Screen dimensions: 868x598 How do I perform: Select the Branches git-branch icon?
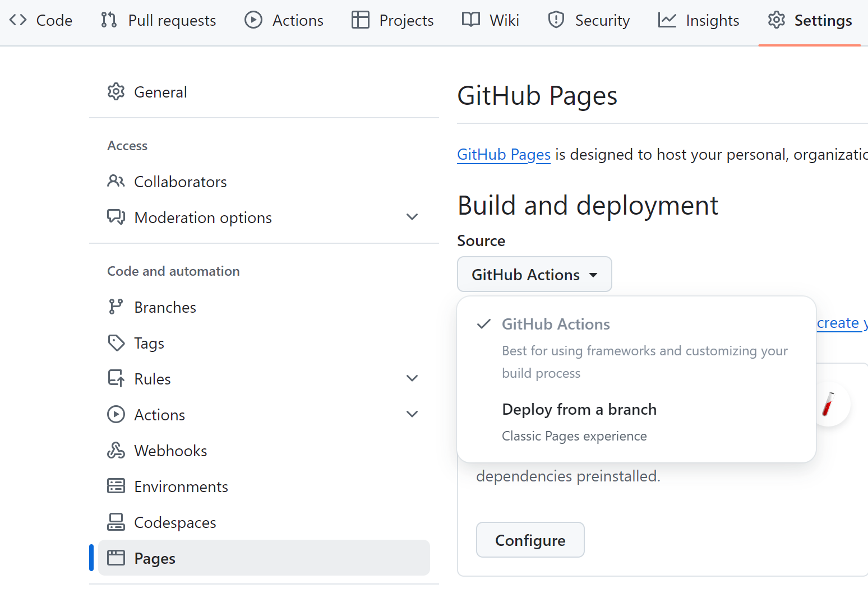[x=116, y=307]
